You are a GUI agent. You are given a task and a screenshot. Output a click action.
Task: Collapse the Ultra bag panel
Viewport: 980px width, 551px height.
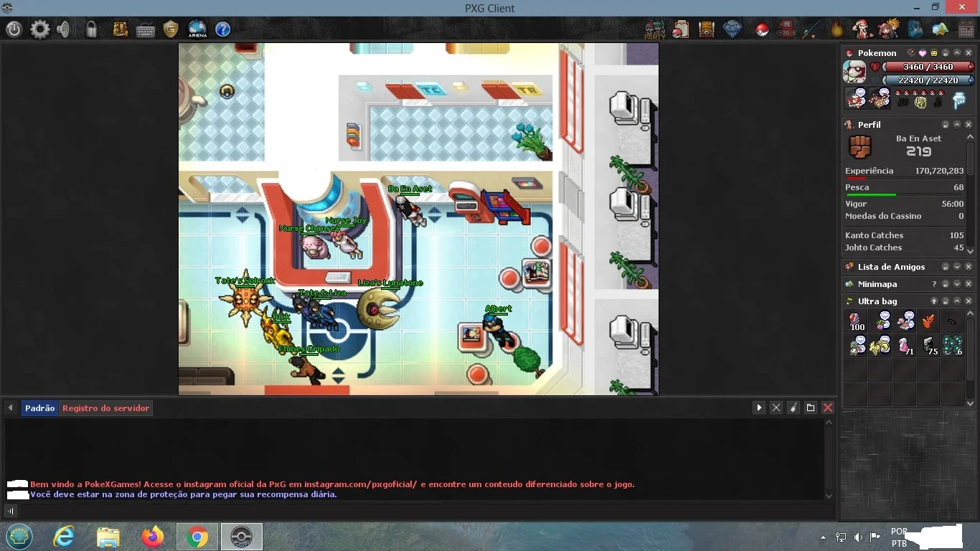click(x=957, y=301)
